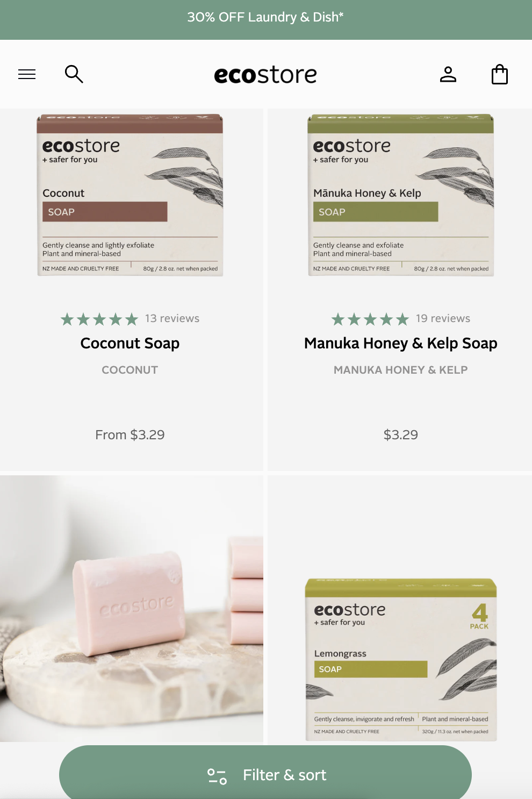Click the filter sliders icon
The height and width of the screenshot is (799, 532).
[217, 776]
